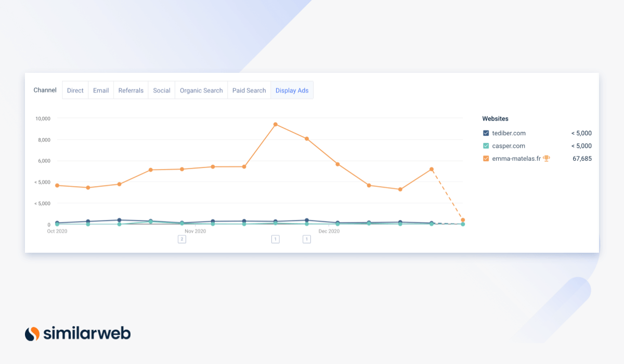Open the Paid Search tab
Viewport: 624px width, 364px height.
(x=249, y=90)
